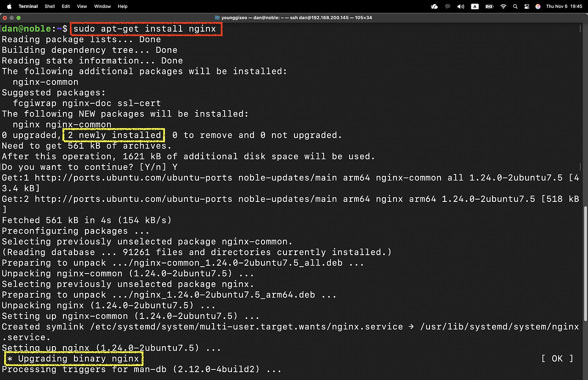Click the date and time clock
This screenshot has width=588, height=380.
tap(565, 6)
